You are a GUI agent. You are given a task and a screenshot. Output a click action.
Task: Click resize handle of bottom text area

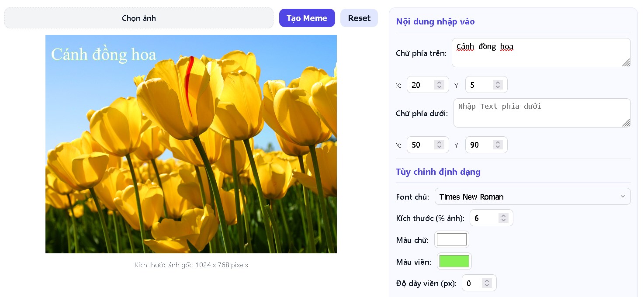tap(626, 123)
